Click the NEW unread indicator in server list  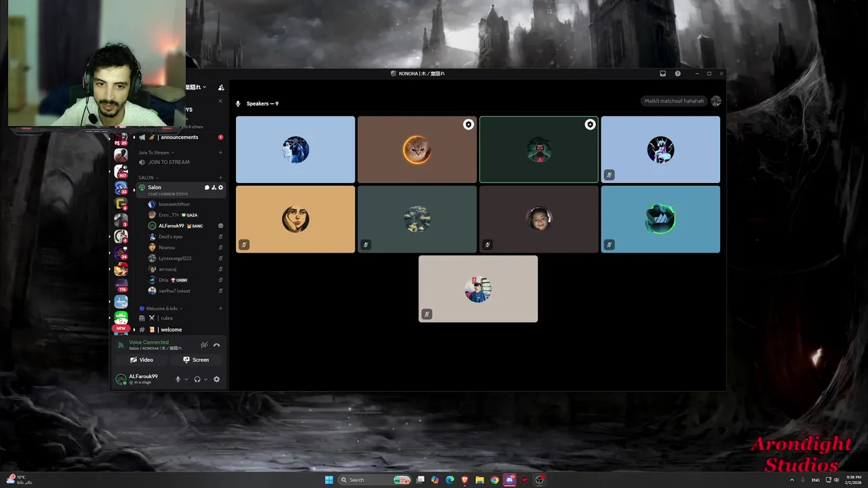[121, 328]
